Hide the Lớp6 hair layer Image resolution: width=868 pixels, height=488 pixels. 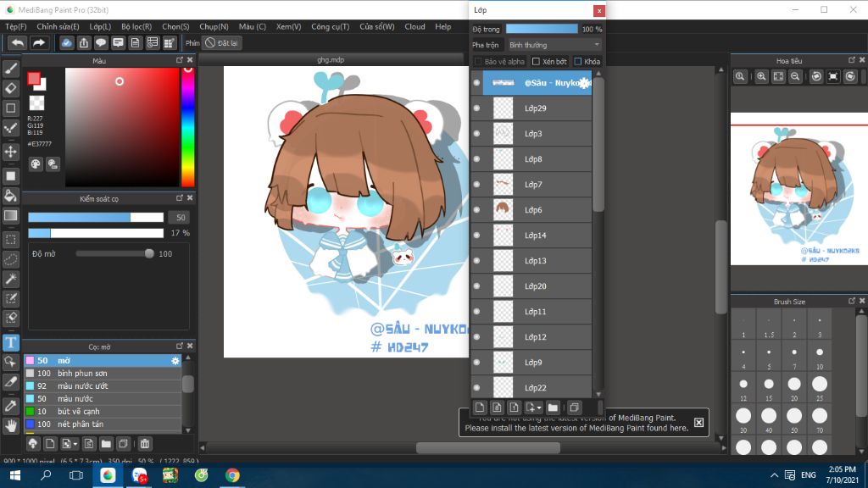coord(476,210)
